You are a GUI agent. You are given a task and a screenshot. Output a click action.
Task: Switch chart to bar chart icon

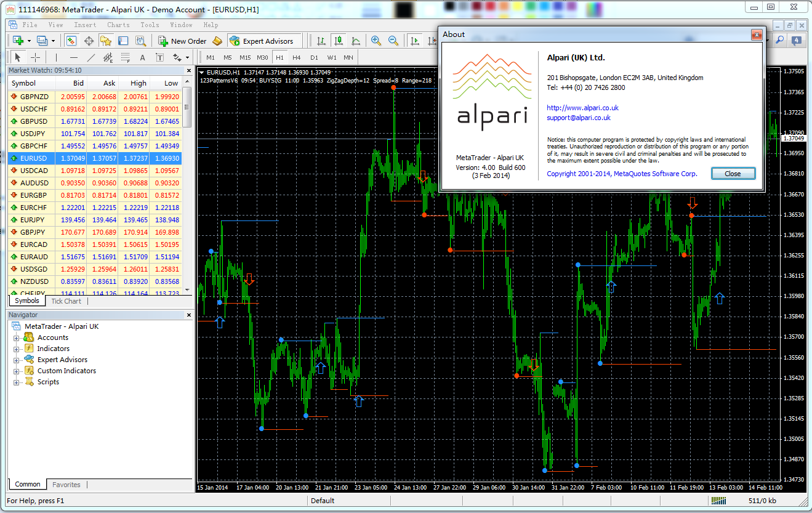pyautogui.click(x=321, y=41)
